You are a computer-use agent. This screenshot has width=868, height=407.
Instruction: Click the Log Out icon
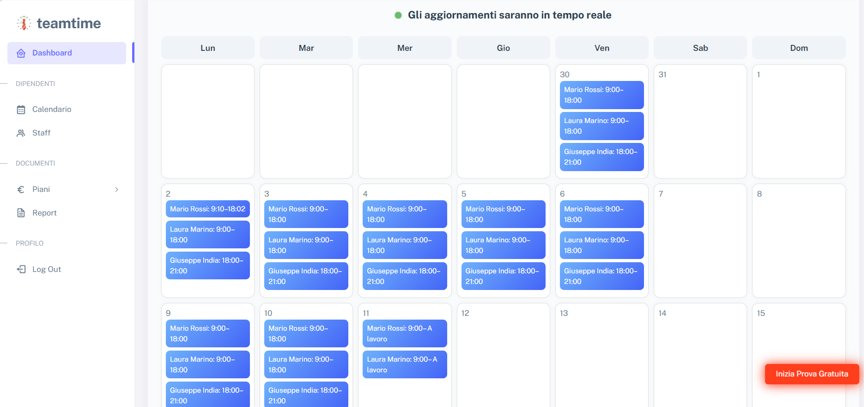[x=21, y=269]
